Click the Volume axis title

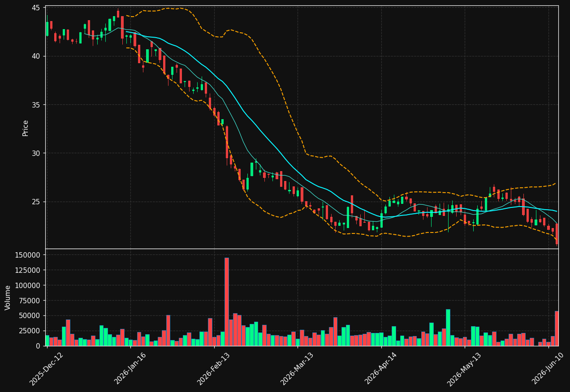[8, 297]
